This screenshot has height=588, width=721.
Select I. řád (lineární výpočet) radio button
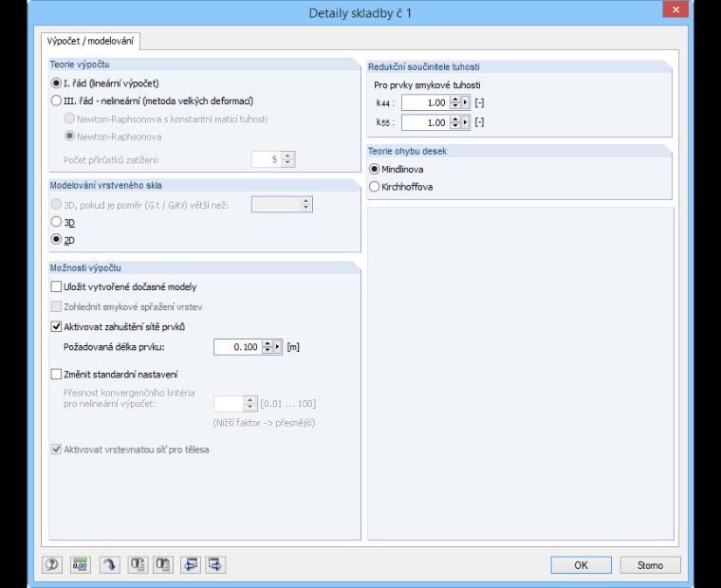point(56,83)
